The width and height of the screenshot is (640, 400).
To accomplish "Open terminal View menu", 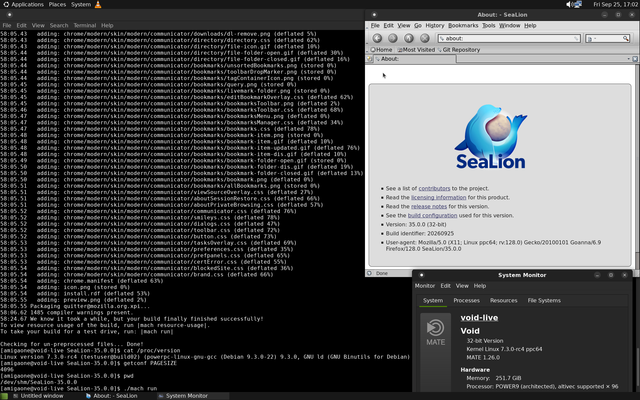I will (38, 25).
